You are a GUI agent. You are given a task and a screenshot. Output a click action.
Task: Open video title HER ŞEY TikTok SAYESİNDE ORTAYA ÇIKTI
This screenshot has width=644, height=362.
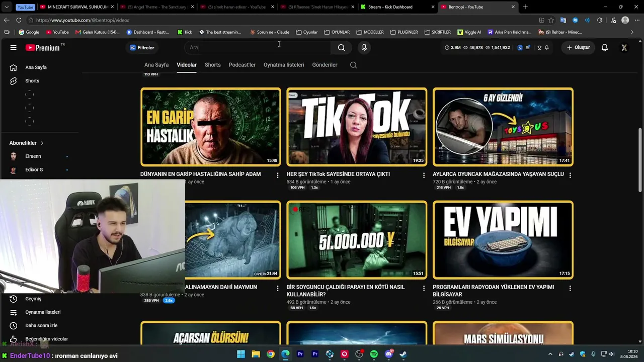[x=338, y=174]
